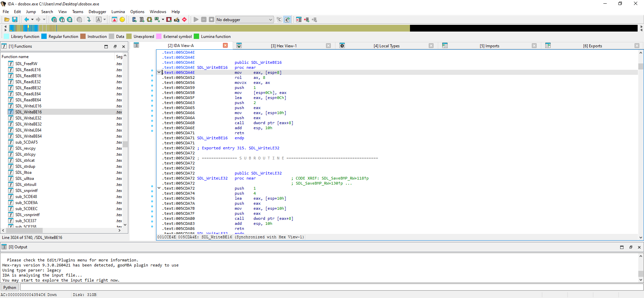Switch to the Imports tab
644x298 pixels.
point(489,46)
